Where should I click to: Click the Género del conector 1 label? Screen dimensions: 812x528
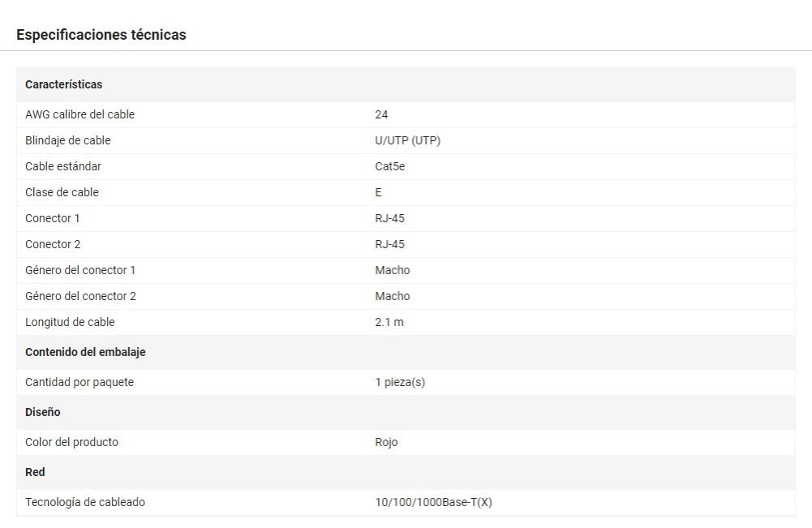pos(80,270)
